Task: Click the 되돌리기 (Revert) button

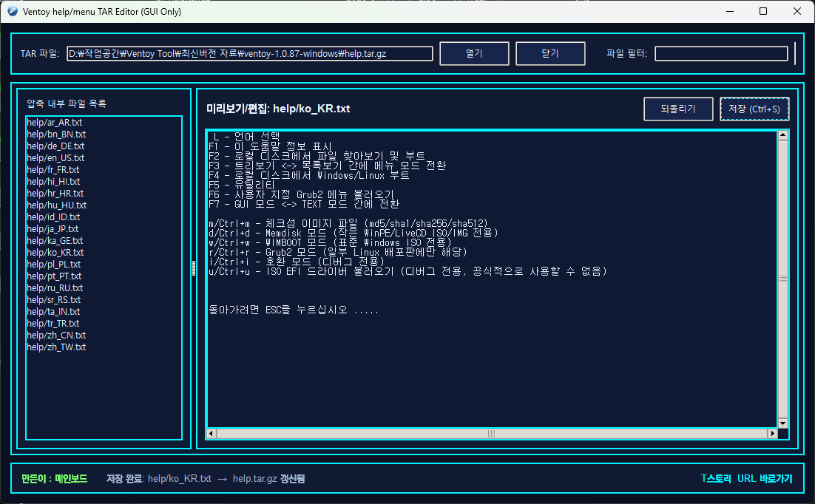Action: [677, 109]
